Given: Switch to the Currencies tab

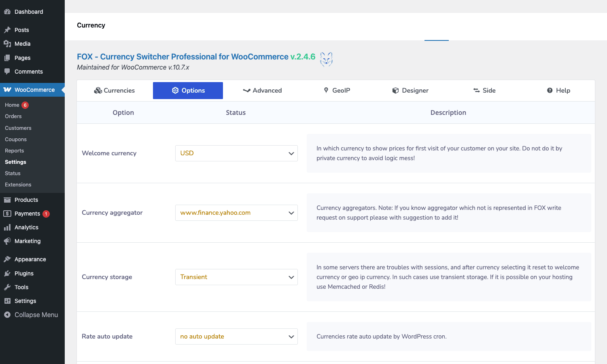Looking at the screenshot, I should pos(115,91).
